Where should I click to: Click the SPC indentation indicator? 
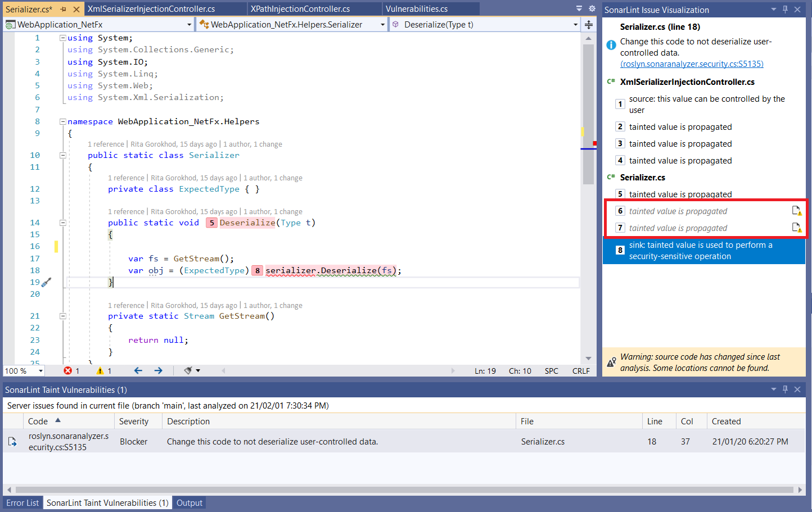pos(552,371)
